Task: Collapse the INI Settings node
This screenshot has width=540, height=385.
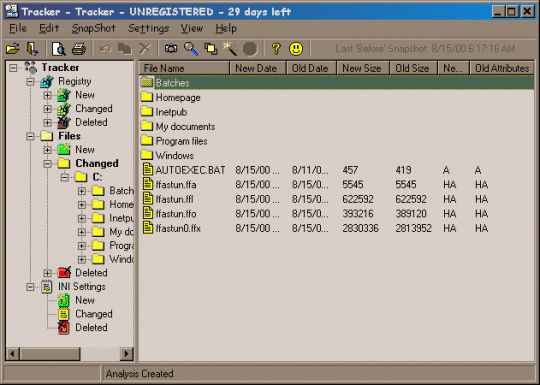Action: click(30, 287)
